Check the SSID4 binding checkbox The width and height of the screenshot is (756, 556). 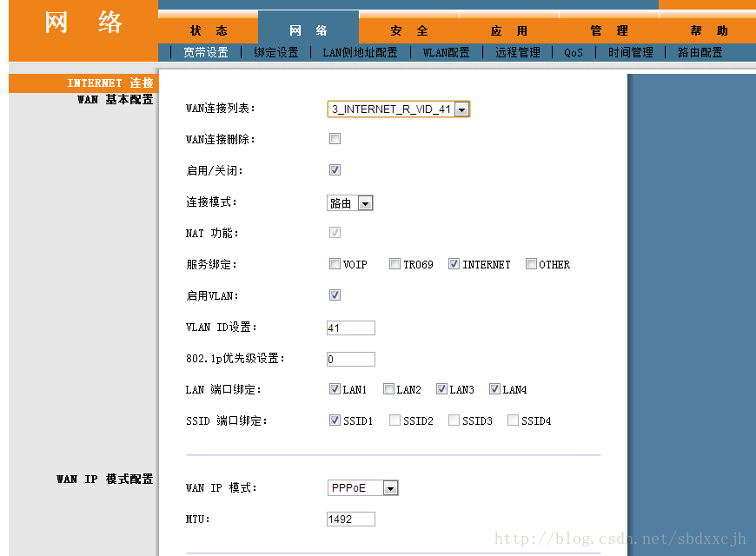coord(513,420)
